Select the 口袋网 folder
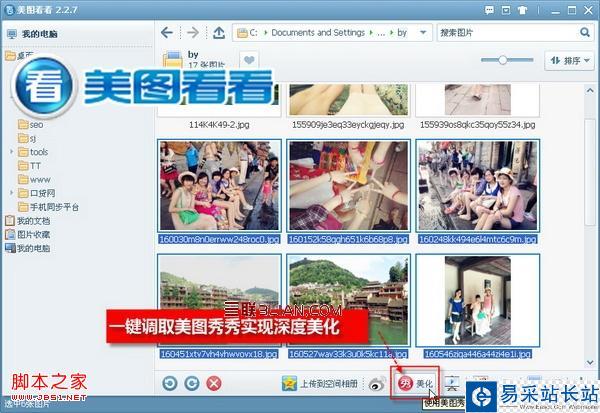The height and width of the screenshot is (413, 600). [37, 193]
